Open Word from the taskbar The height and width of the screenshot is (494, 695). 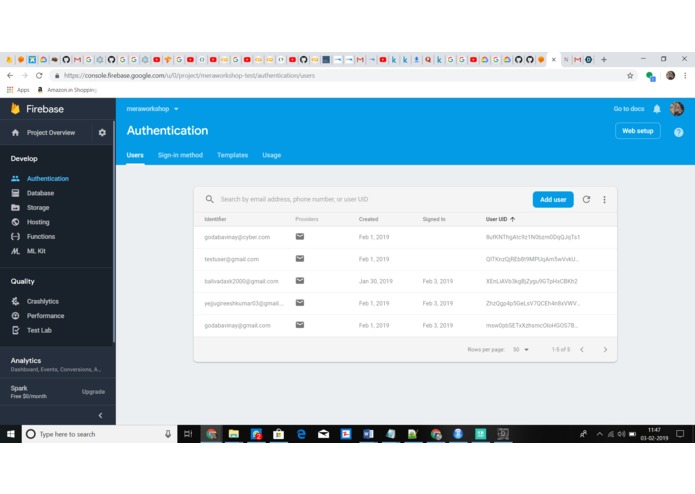[368, 434]
